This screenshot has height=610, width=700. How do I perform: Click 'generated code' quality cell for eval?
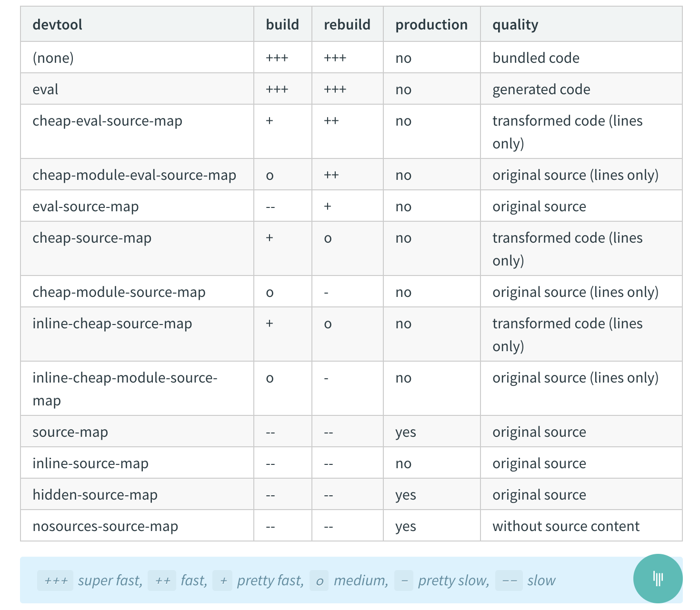click(541, 89)
